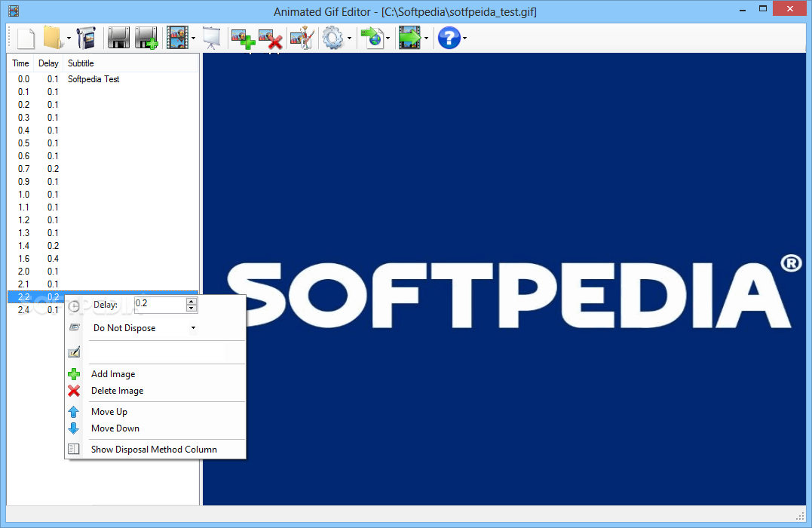
Task: Save with the floppy disk icon
Action: click(x=118, y=38)
